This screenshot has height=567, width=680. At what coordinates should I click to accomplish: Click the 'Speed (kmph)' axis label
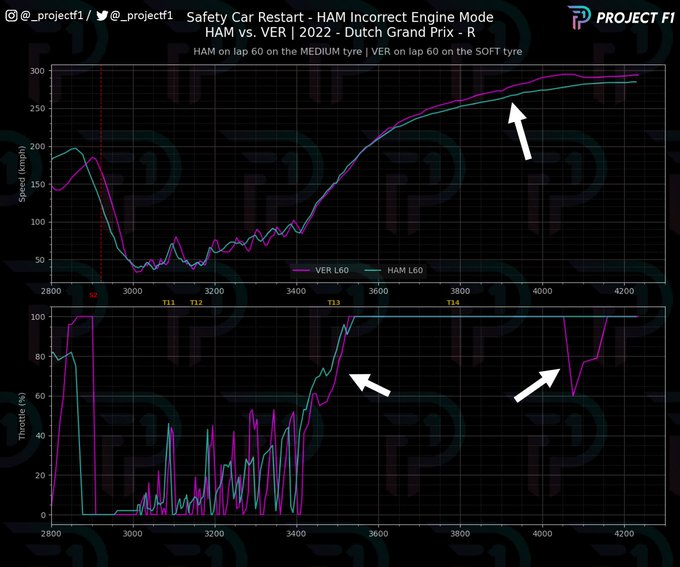pyautogui.click(x=22, y=174)
